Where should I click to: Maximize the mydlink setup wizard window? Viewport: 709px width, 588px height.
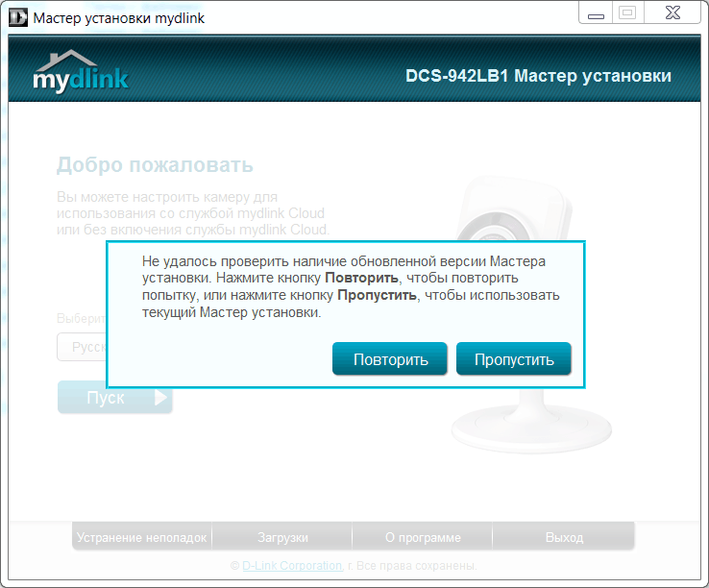627,13
